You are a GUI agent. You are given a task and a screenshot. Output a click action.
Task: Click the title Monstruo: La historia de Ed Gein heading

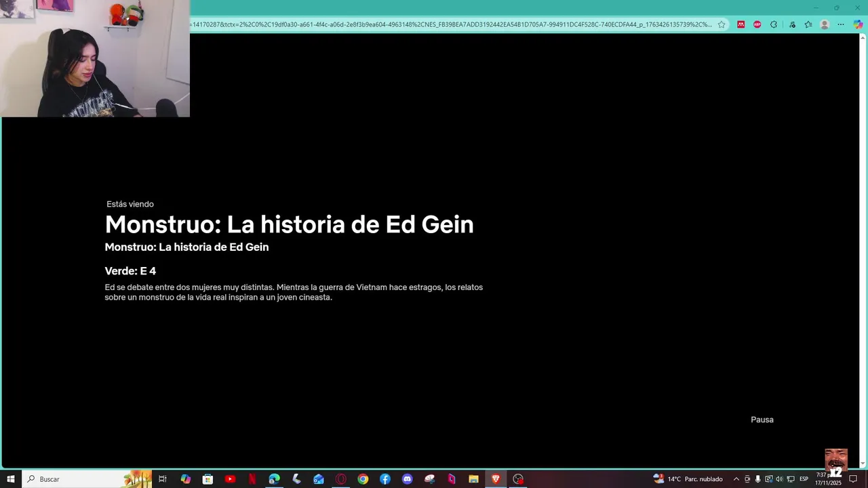click(x=290, y=224)
